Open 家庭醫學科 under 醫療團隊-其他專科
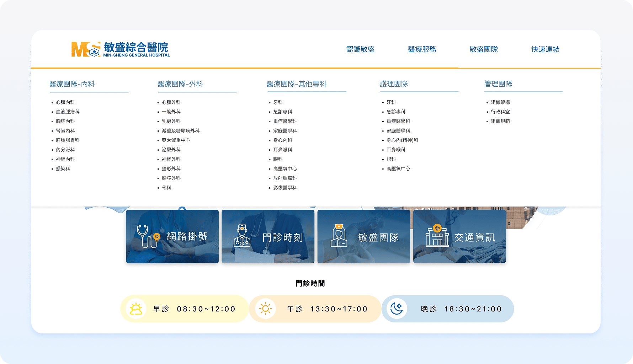The image size is (633, 364). 285,131
